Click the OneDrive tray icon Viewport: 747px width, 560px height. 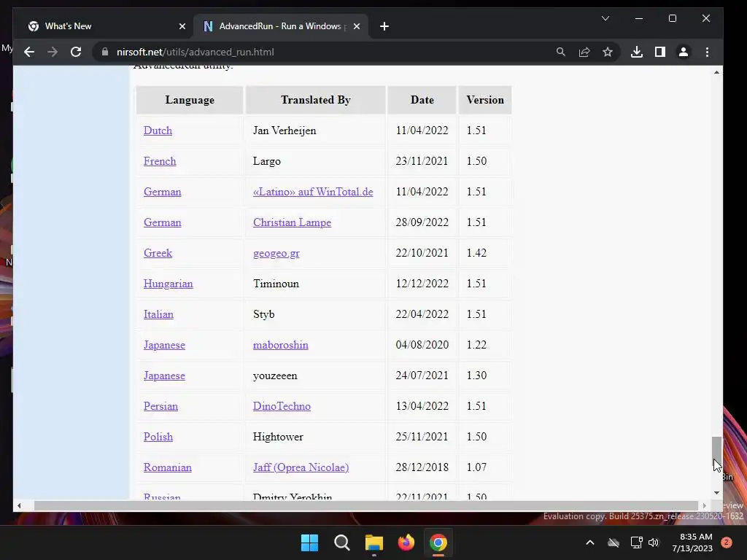[614, 542]
